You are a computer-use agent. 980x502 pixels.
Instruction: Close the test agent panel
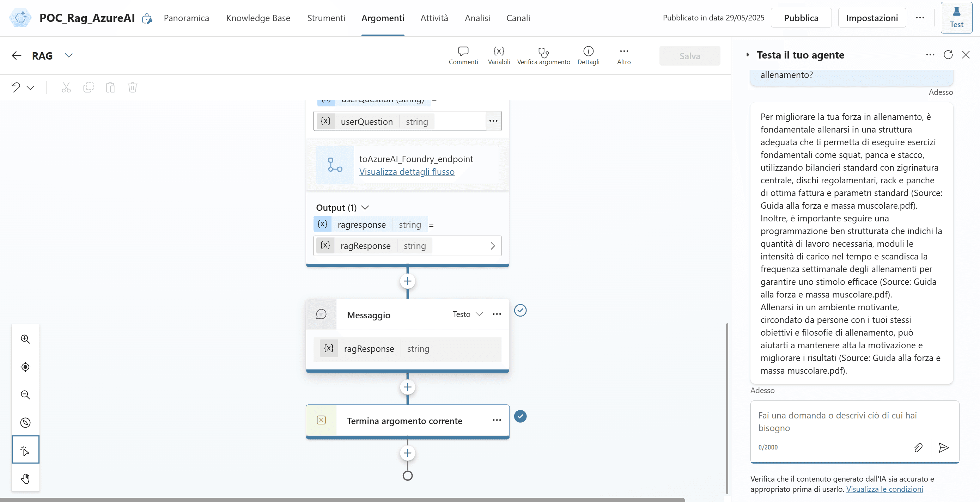(966, 55)
